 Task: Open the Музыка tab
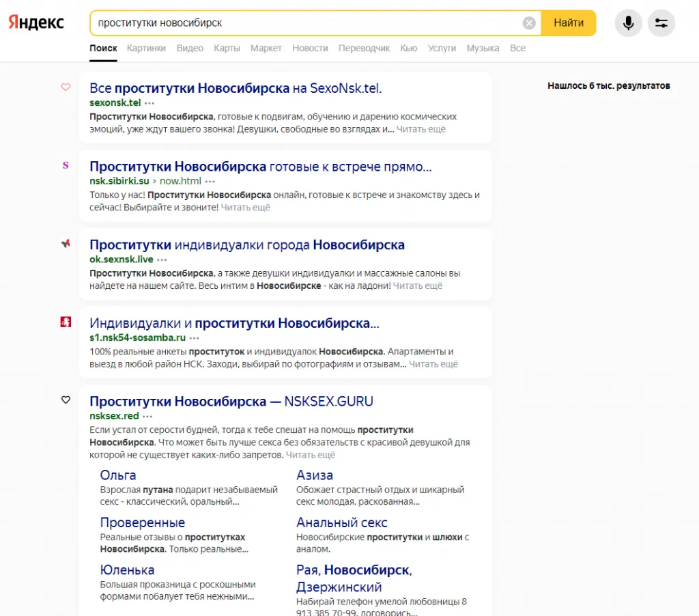(483, 48)
